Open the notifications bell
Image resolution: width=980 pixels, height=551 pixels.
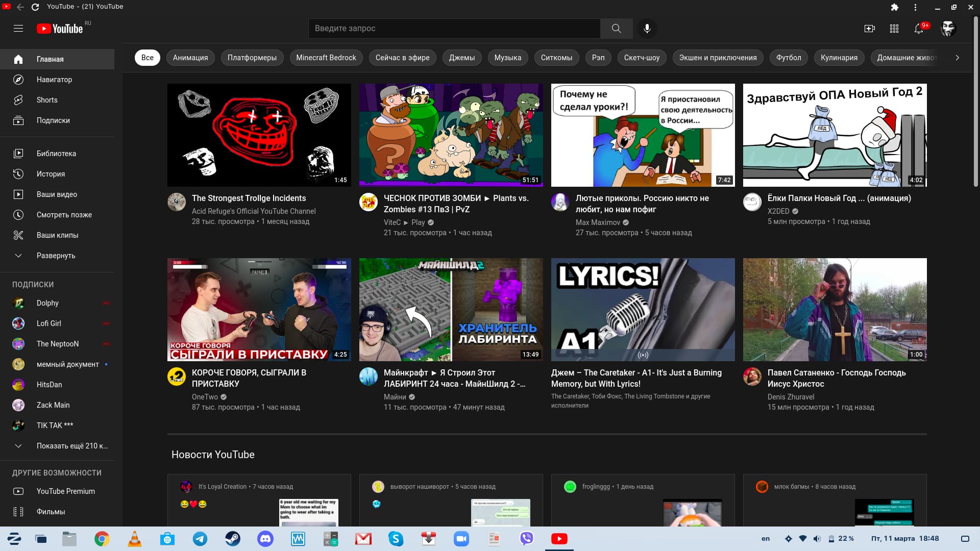coord(919,29)
